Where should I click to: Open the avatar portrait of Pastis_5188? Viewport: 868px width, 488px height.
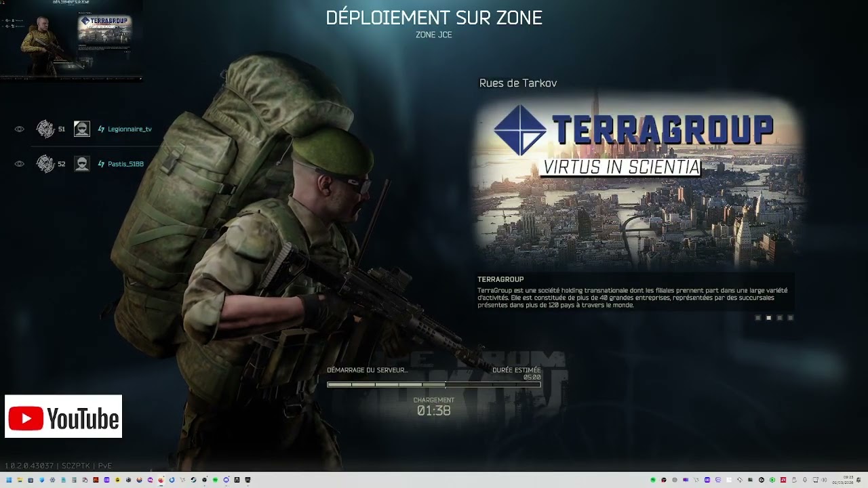pos(82,163)
